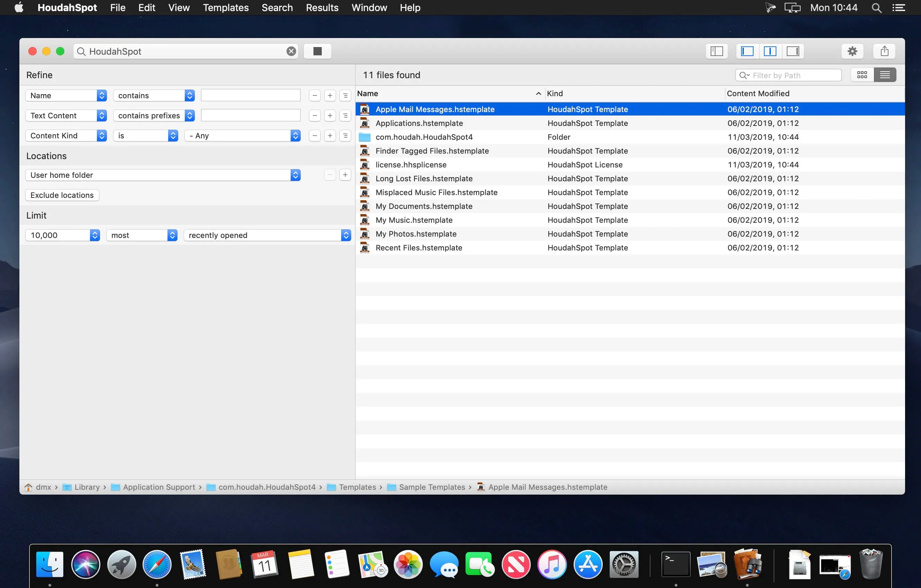The height and width of the screenshot is (588, 921).
Task: Switch to list view layout
Action: click(886, 74)
